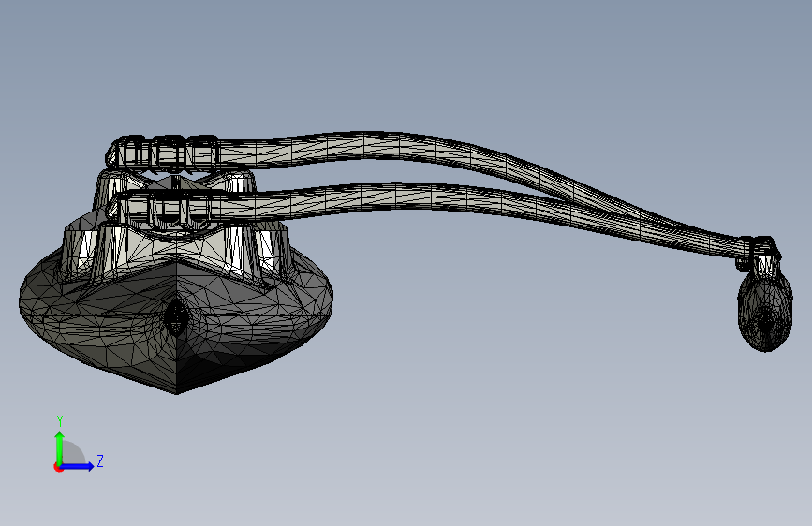Select the small capsule at the hose end
Viewport: 812px width, 526px height.
click(x=765, y=311)
